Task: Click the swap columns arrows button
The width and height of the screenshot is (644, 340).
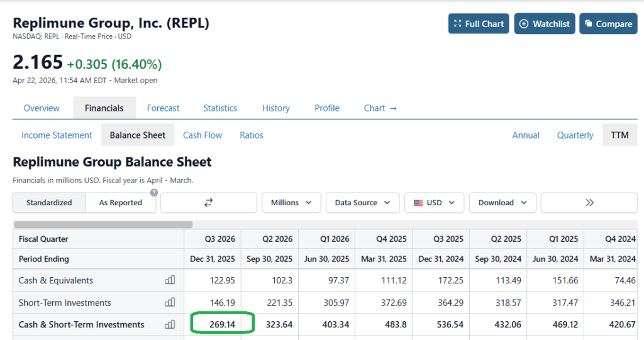Action: pos(209,203)
